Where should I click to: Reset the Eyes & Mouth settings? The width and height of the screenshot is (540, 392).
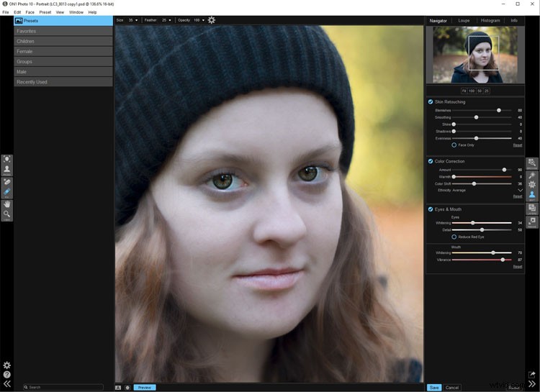tap(517, 267)
